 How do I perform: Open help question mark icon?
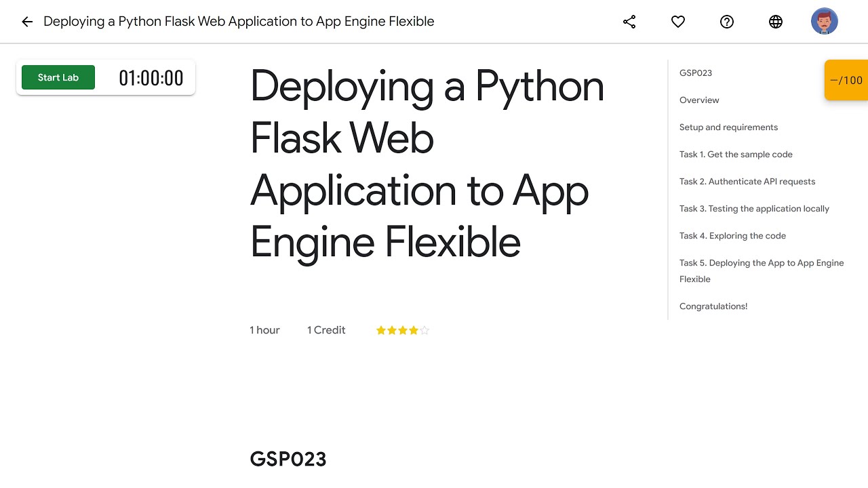727,22
